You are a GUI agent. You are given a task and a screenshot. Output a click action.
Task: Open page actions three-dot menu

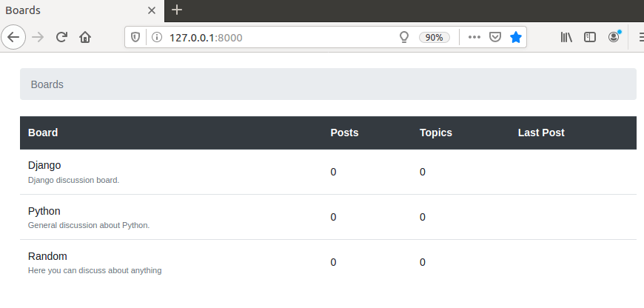click(474, 37)
